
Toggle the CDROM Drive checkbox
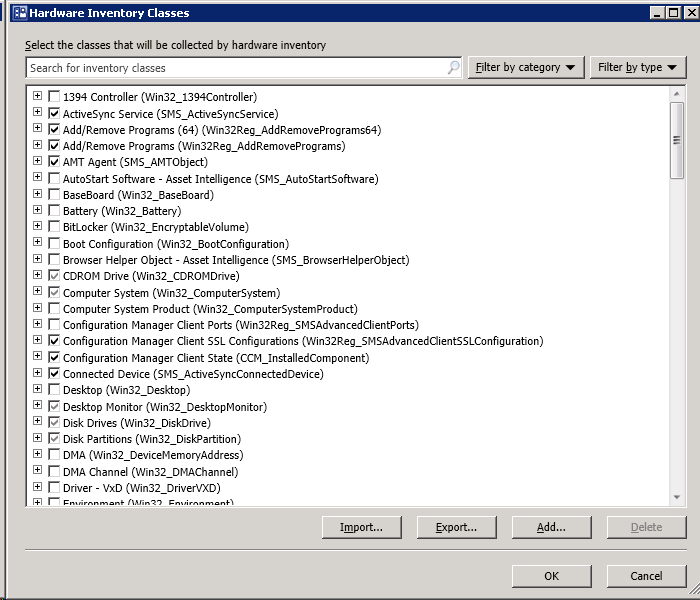(54, 276)
